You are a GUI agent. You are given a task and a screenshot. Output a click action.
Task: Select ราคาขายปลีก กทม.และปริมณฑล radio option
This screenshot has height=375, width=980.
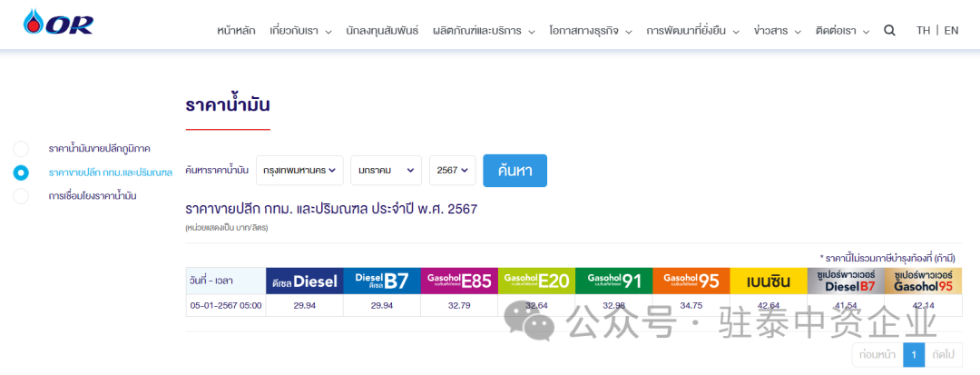(21, 173)
